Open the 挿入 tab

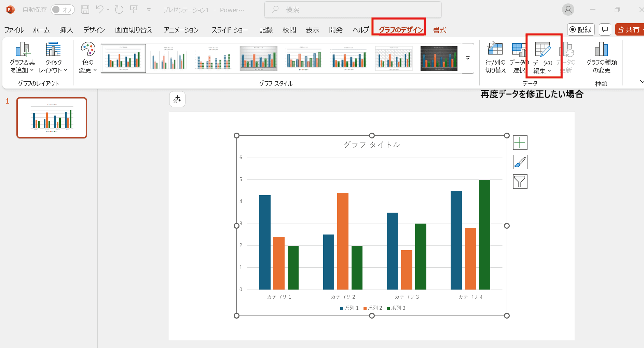click(x=66, y=30)
